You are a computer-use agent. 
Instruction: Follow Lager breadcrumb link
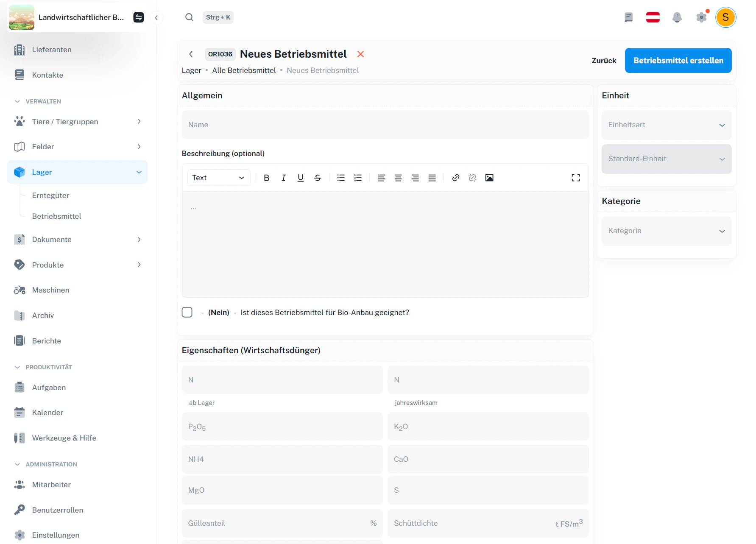tap(191, 70)
